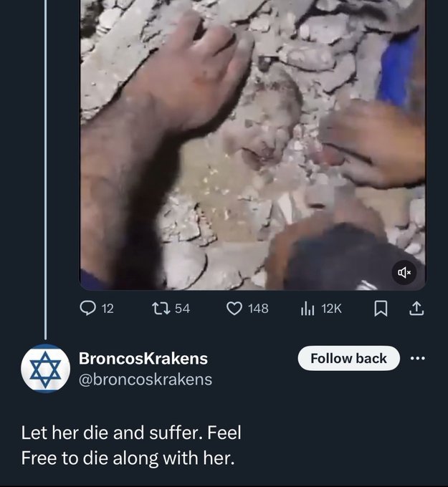Open view analytics bar chart icon

click(x=308, y=309)
